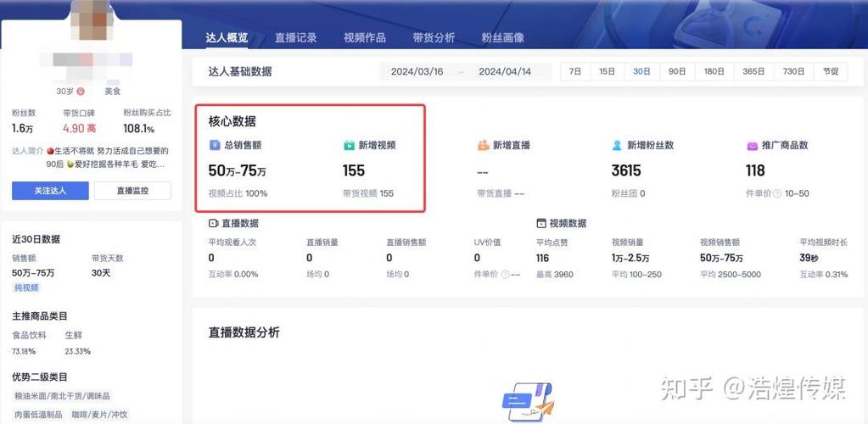Viewport: 868px width, 424px height.
Task: Click the 美食 category label
Action: click(112, 92)
